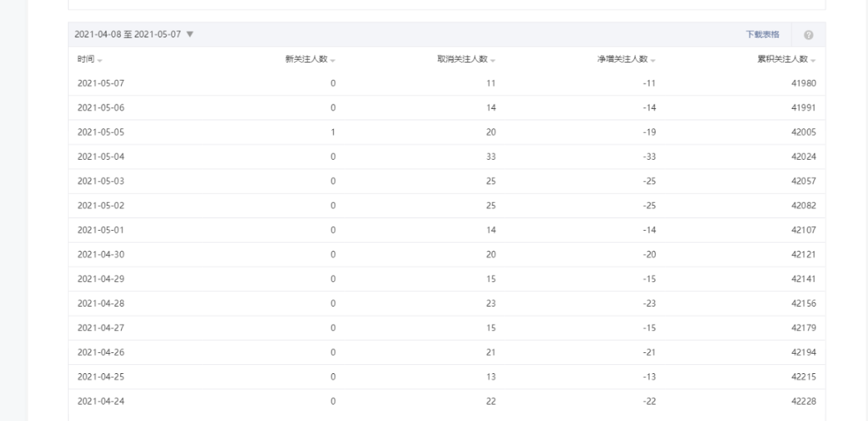Select the 2021-04-25 date cell
This screenshot has width=868, height=421.
point(101,377)
